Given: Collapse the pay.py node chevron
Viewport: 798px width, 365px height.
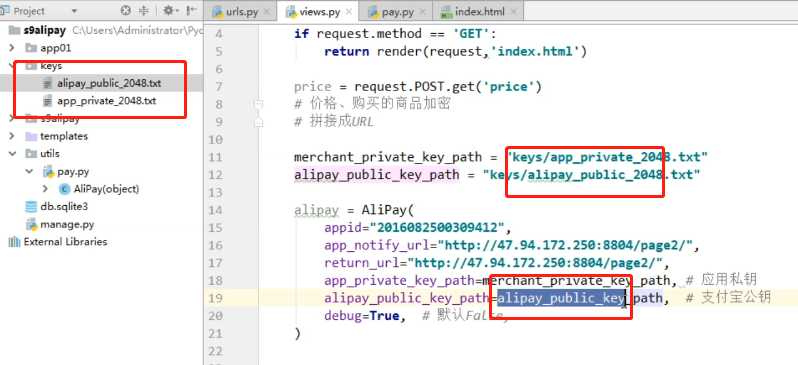Looking at the screenshot, I should [x=30, y=172].
